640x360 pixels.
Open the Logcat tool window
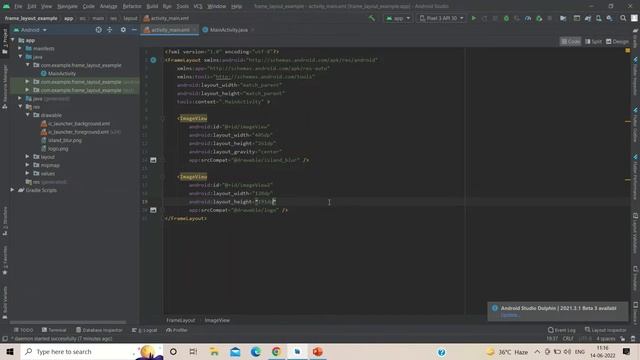[x=145, y=330]
